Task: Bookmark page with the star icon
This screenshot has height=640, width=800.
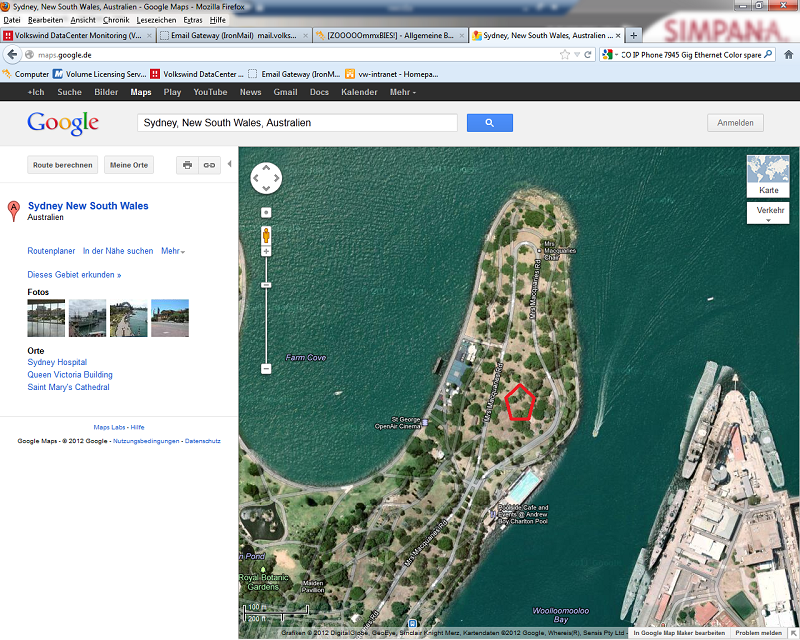Action: click(565, 55)
